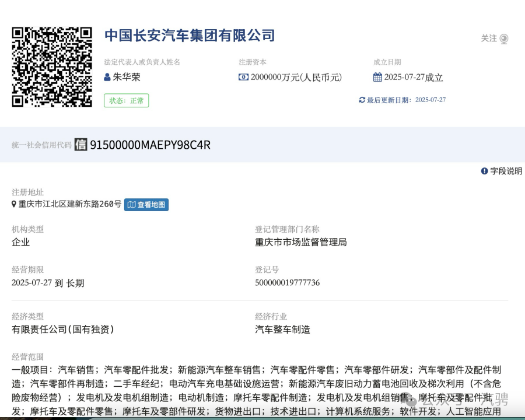The height and width of the screenshot is (420, 525).
Task: Click the 汽车整车制造 industry text
Action: (x=282, y=330)
